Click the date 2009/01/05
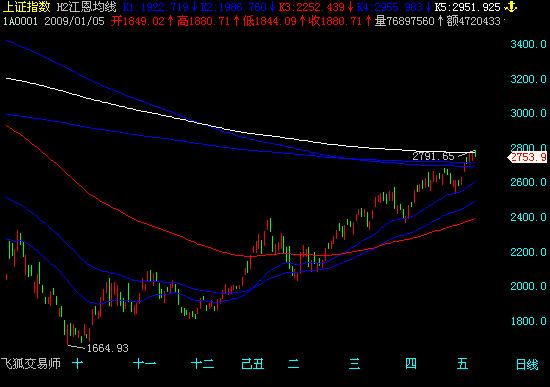The image size is (550, 387). coord(74,21)
